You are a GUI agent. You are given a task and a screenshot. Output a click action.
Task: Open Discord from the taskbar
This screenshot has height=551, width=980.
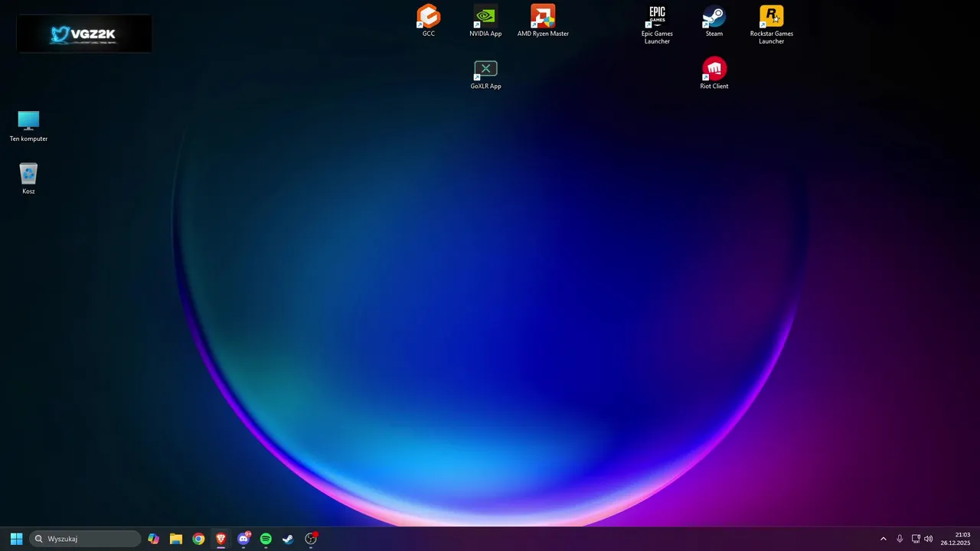click(243, 539)
